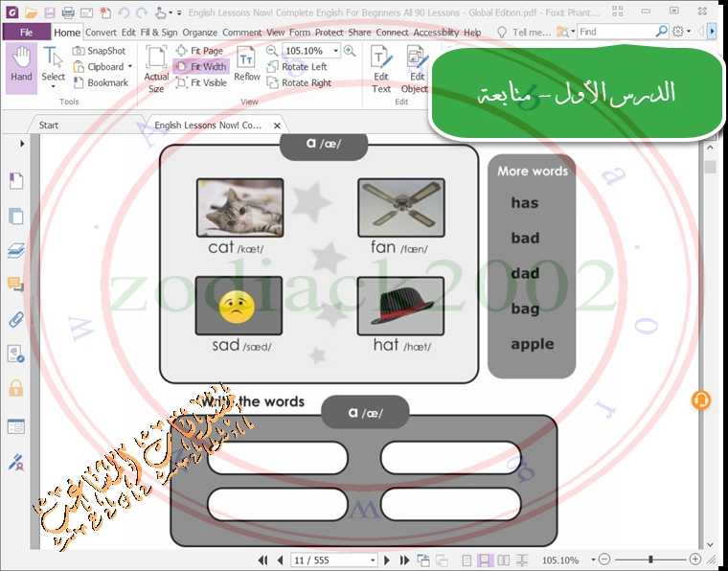Enable continuous page view mode
This screenshot has height=571, width=728.
tap(485, 560)
